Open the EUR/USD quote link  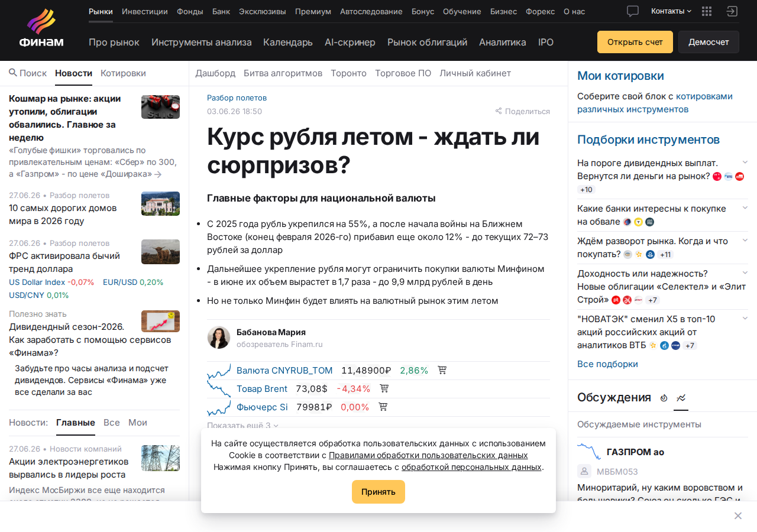coord(120,282)
